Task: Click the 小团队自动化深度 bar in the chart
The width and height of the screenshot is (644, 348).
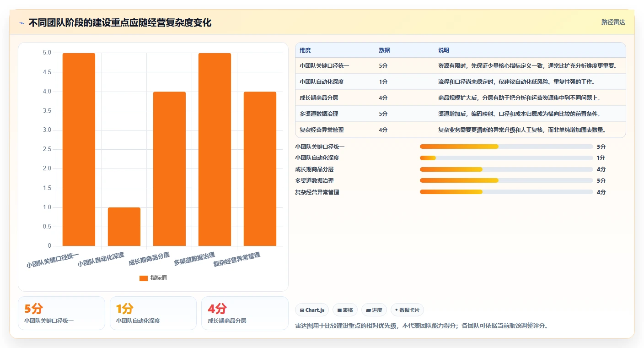Action: pyautogui.click(x=124, y=227)
